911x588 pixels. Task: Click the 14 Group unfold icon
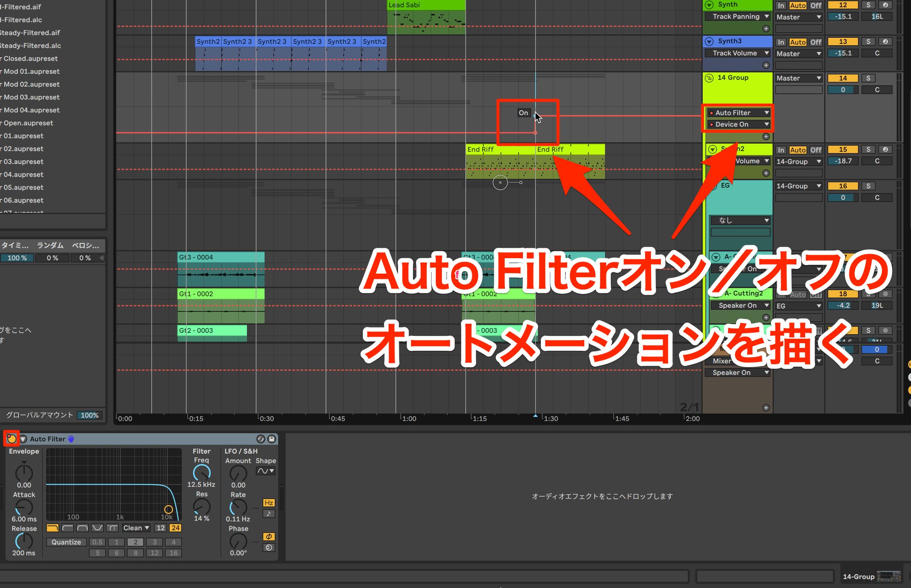(709, 78)
